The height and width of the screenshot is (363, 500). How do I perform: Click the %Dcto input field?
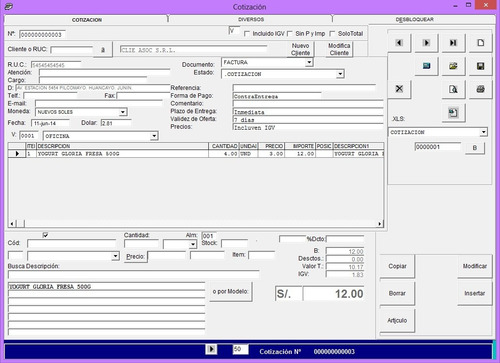pos(345,239)
